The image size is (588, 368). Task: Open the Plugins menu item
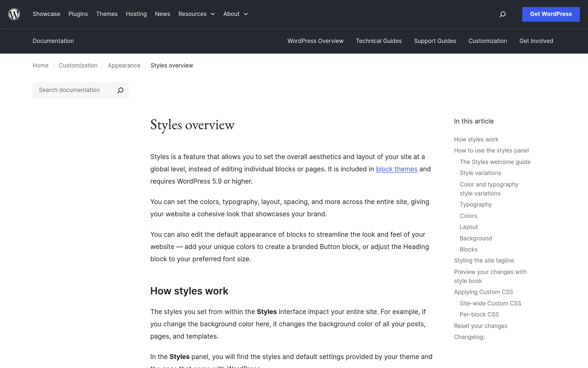coord(78,14)
